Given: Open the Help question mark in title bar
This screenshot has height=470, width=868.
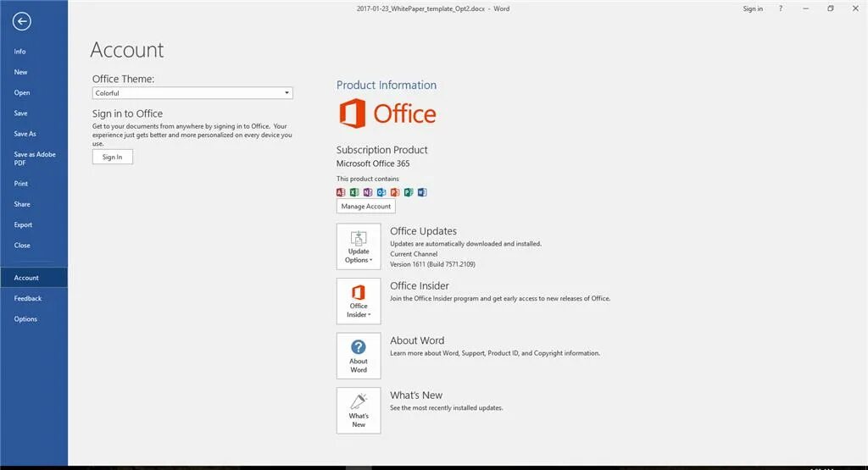Looking at the screenshot, I should (781, 8).
